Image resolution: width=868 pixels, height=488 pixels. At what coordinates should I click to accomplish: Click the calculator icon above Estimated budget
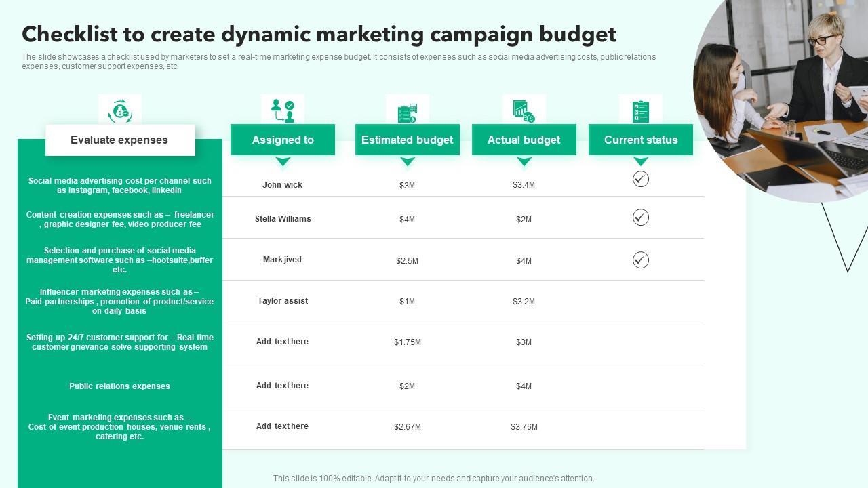(408, 113)
